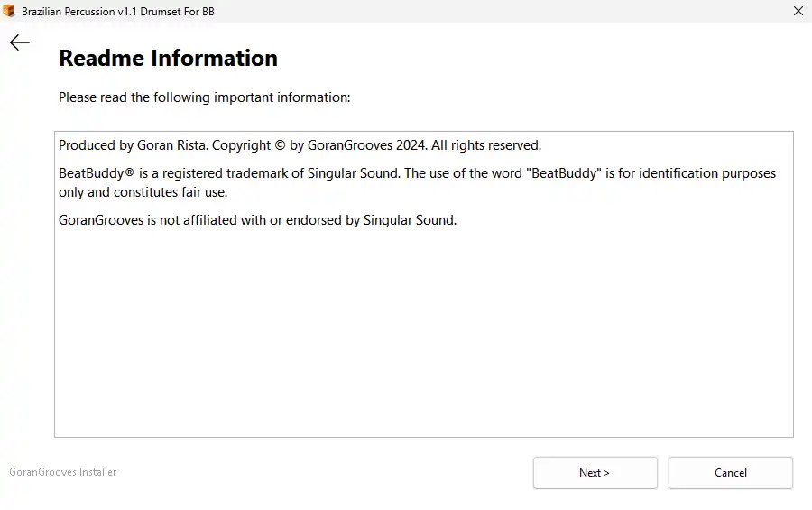Click the GoranGrooves Installer footer label
This screenshot has height=510, width=812.
(62, 472)
